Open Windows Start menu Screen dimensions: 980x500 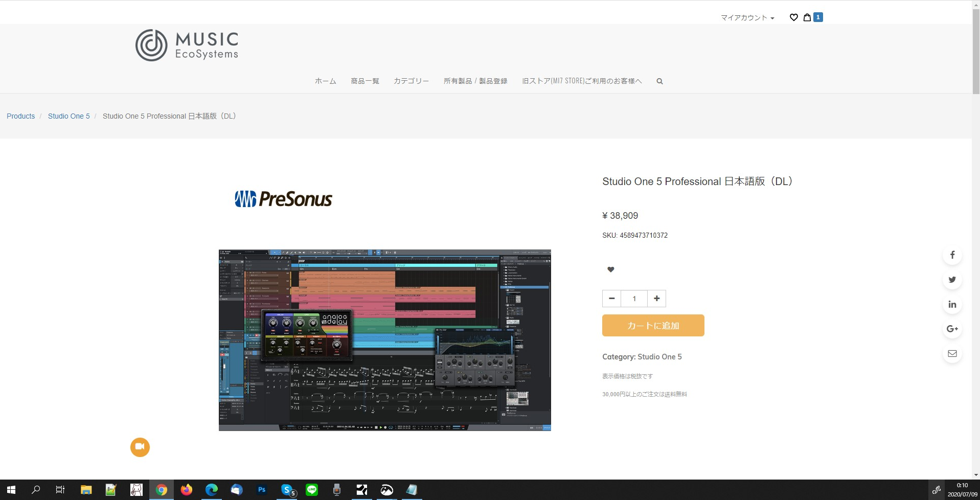[11, 490]
